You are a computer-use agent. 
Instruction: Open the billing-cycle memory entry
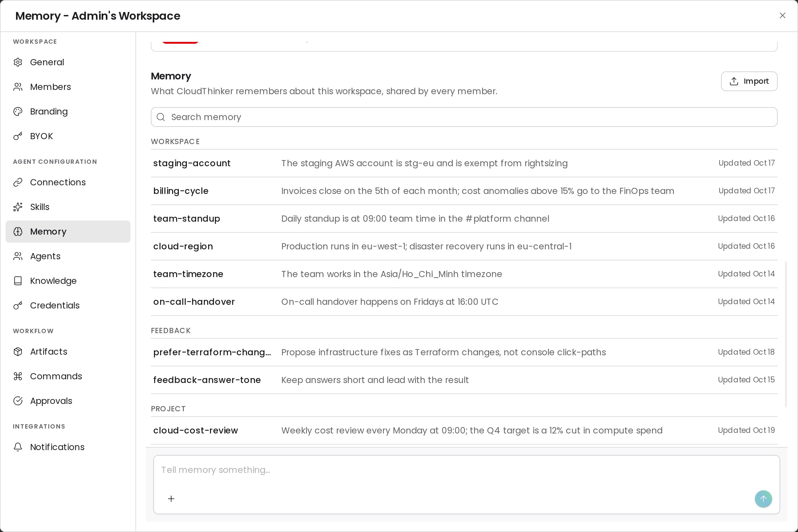tap(464, 191)
